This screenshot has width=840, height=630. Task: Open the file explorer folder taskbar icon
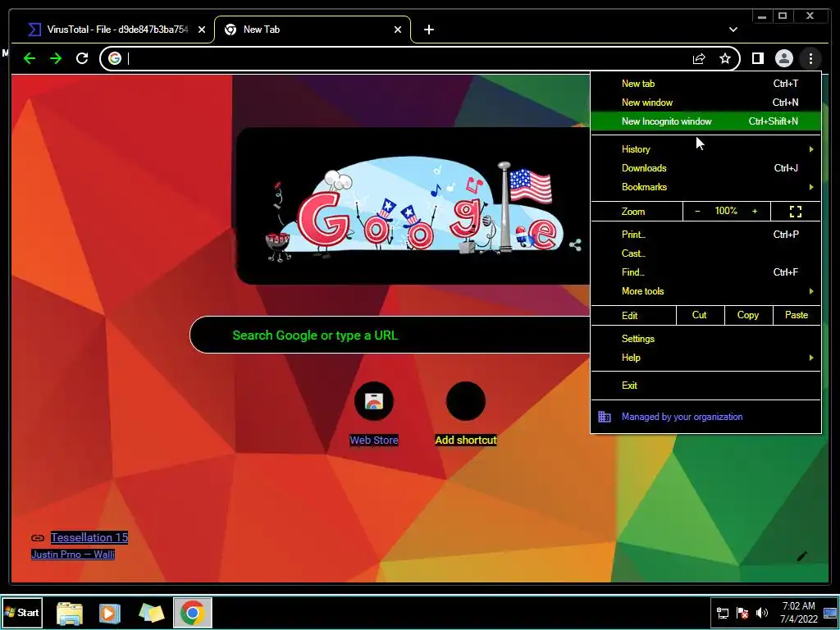click(70, 613)
